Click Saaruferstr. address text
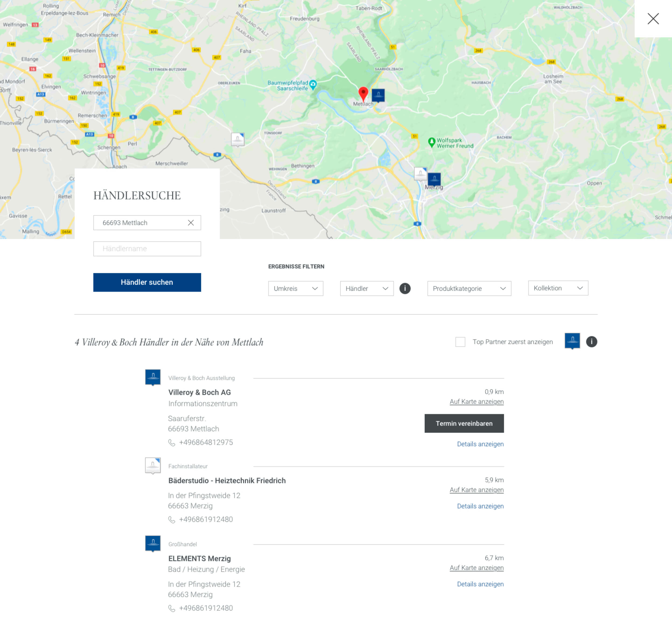Screen dimensions: 672x619 (187, 419)
